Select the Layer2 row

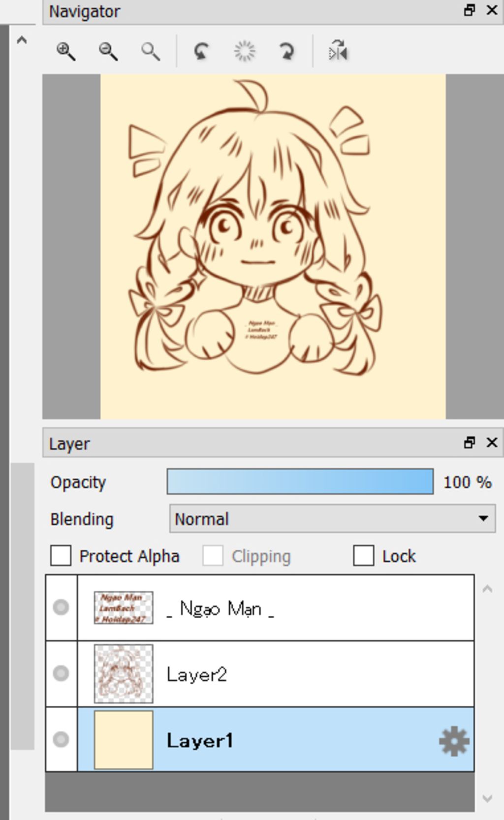[276, 674]
